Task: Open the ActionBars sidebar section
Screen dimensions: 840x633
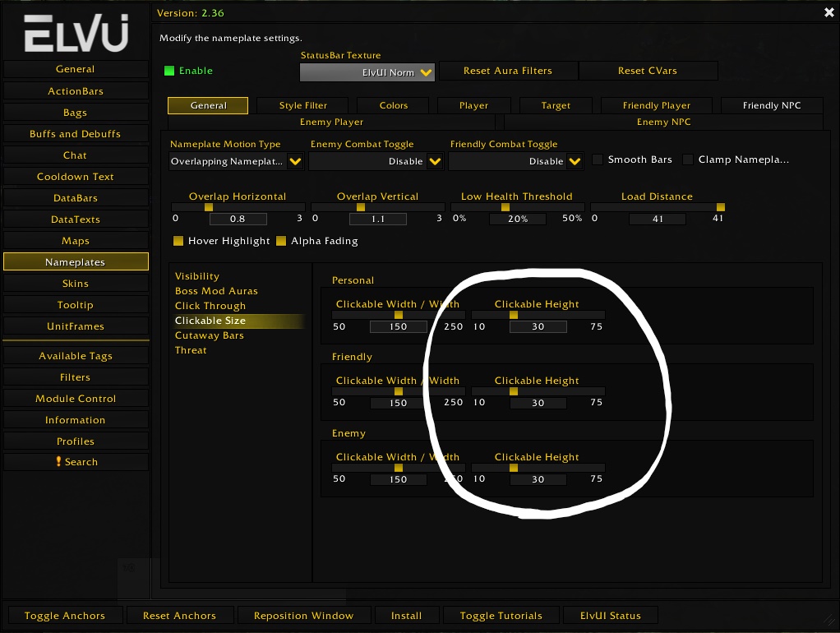Action: coord(76,91)
